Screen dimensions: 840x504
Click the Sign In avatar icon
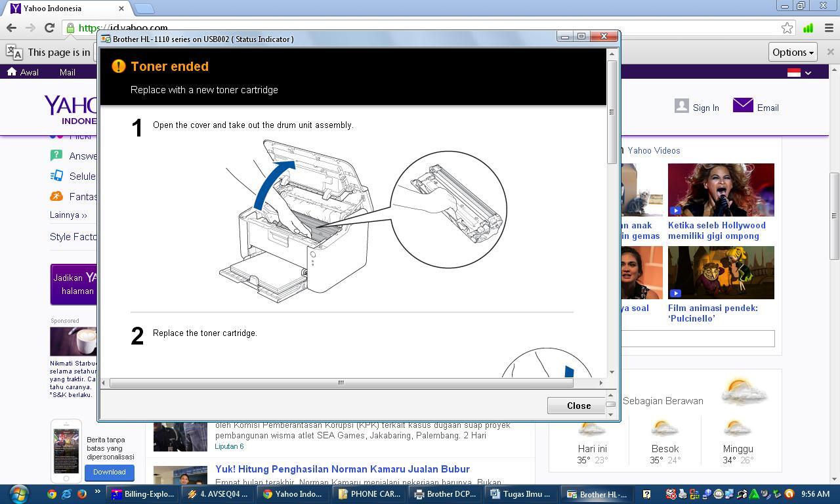(x=682, y=106)
